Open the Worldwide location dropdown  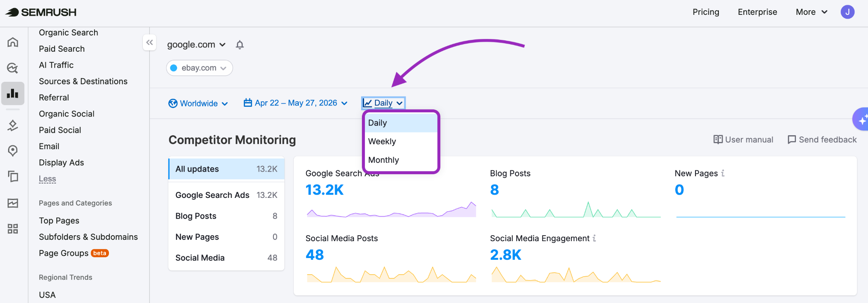(x=198, y=103)
